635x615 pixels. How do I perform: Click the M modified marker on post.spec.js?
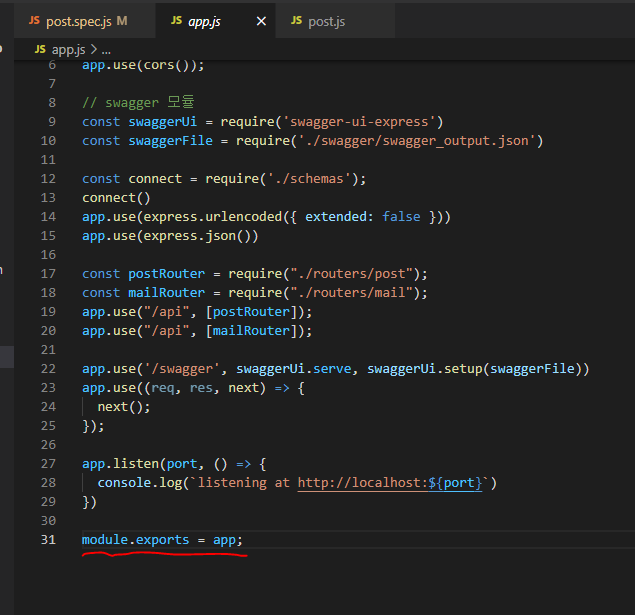[x=122, y=21]
